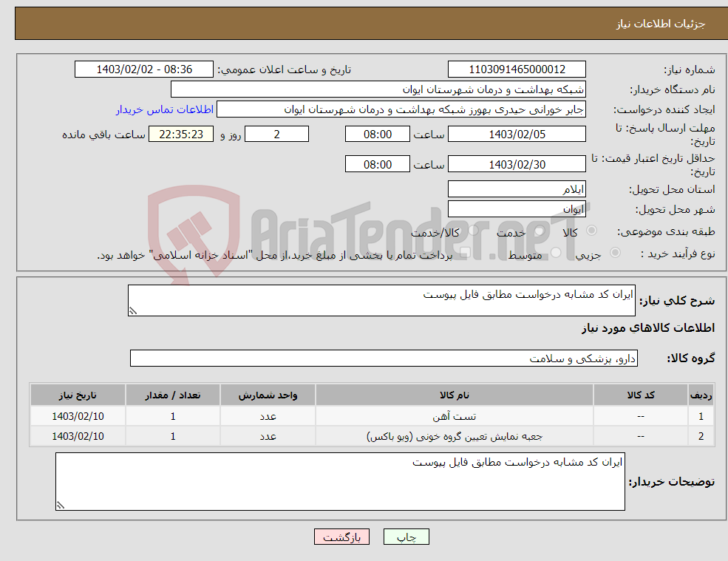Select the جزیی purchase type radio
The image size is (728, 561).
pos(615,253)
